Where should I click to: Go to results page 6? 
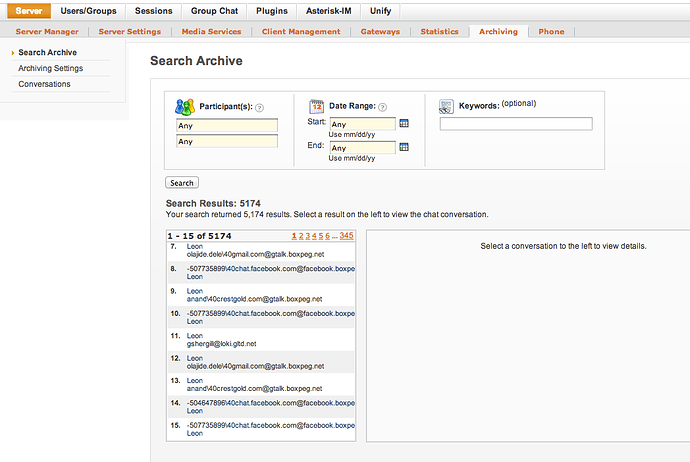(x=327, y=236)
